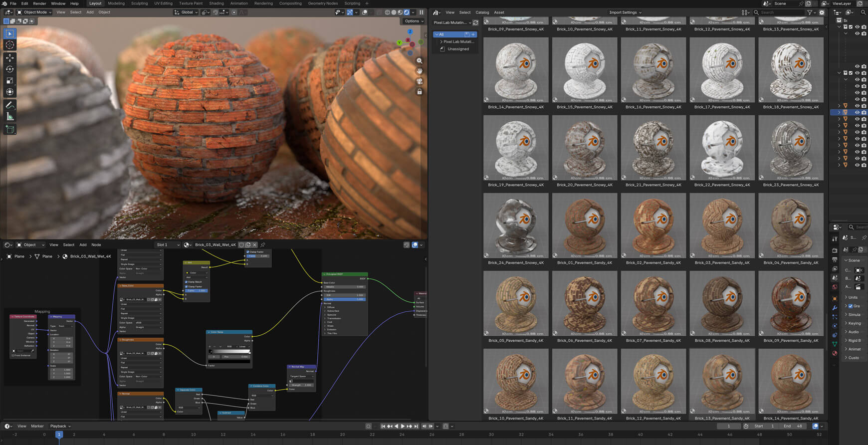Open the Modifiers wrench properties tab
This screenshot has width=868, height=445.
[835, 308]
